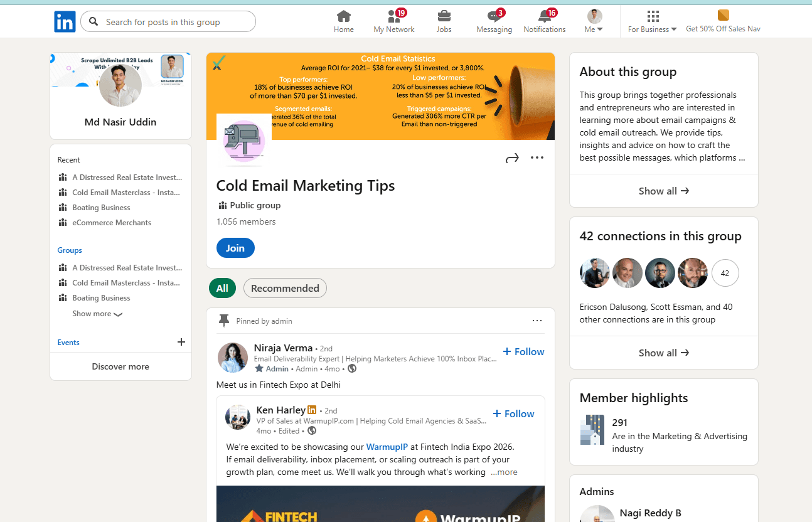
Task: Show all connections in this group
Action: (664, 353)
